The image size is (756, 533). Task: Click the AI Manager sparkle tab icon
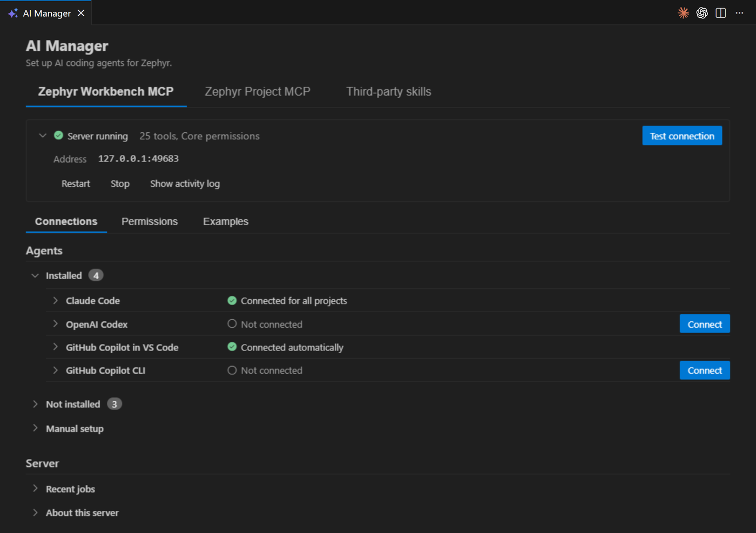tap(13, 13)
